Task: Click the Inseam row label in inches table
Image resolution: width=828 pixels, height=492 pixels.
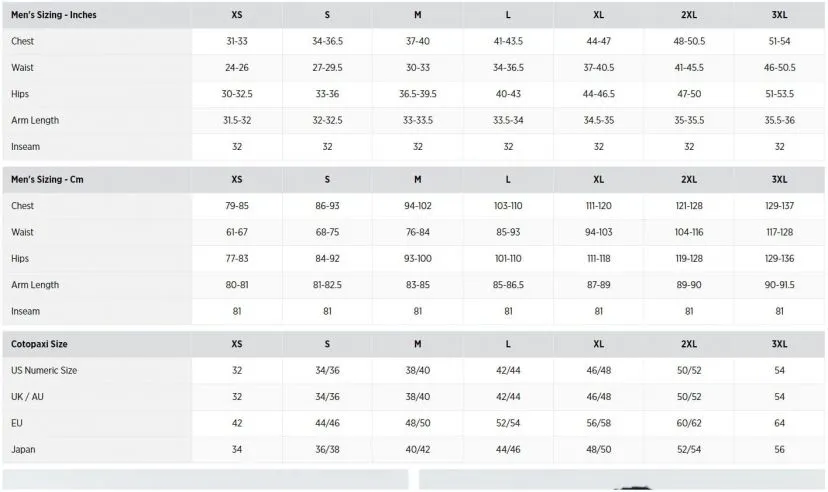Action: click(x=25, y=147)
